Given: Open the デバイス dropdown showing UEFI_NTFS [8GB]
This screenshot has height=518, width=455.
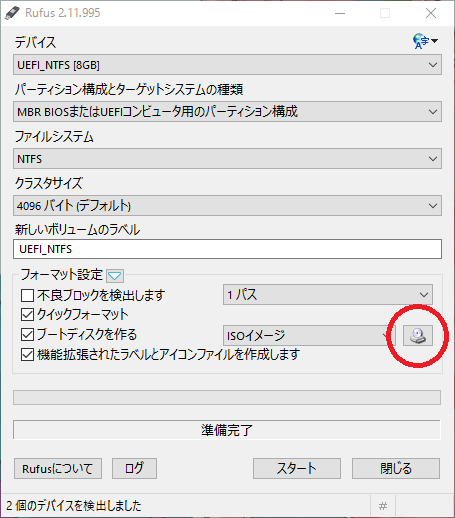Looking at the screenshot, I should (x=227, y=65).
